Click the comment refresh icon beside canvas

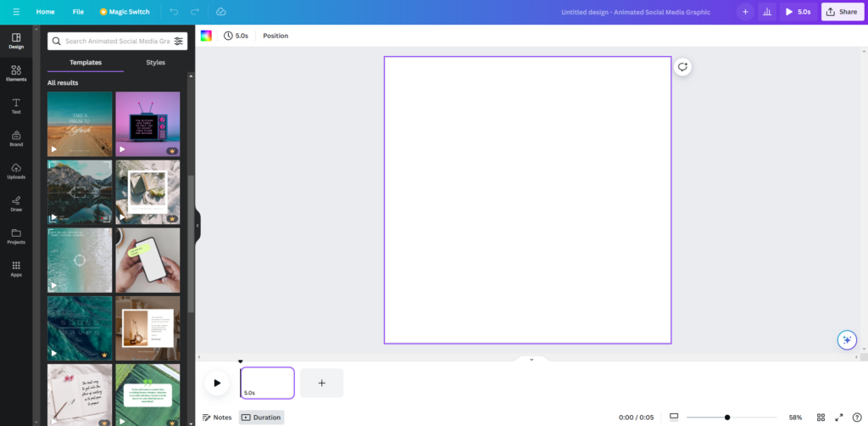tap(682, 67)
